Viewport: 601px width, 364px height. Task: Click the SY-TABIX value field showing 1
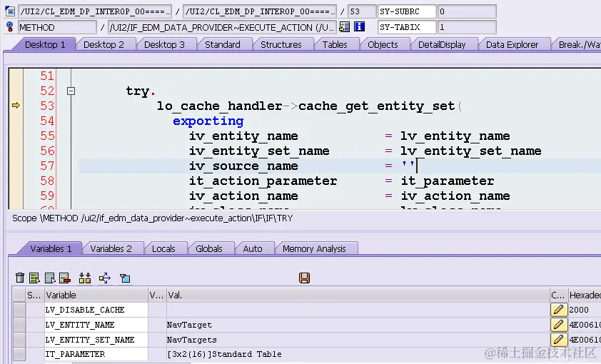tap(467, 27)
